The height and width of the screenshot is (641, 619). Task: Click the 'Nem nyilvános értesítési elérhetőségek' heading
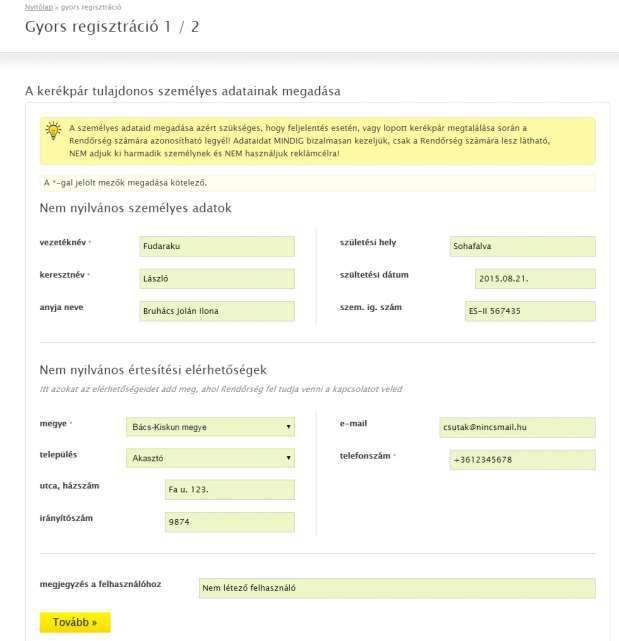tap(153, 370)
